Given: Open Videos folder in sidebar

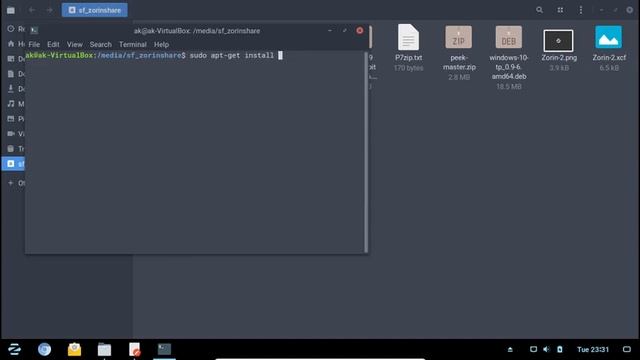Looking at the screenshot, I should click(16, 134).
